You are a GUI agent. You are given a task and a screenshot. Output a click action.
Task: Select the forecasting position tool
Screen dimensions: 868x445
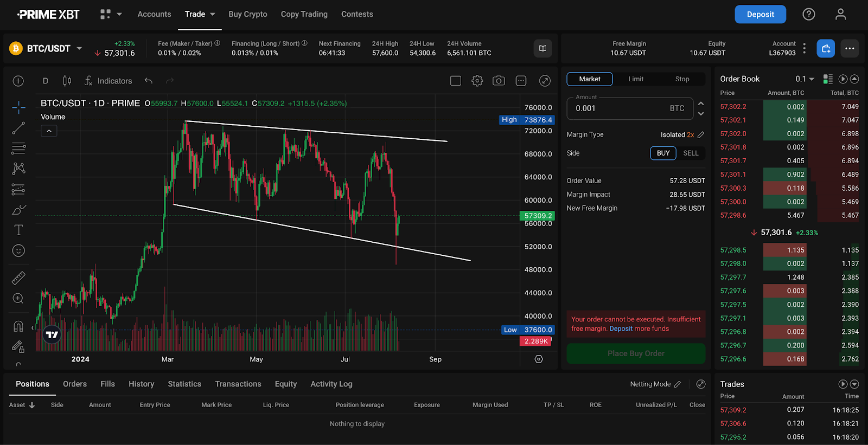tap(18, 189)
